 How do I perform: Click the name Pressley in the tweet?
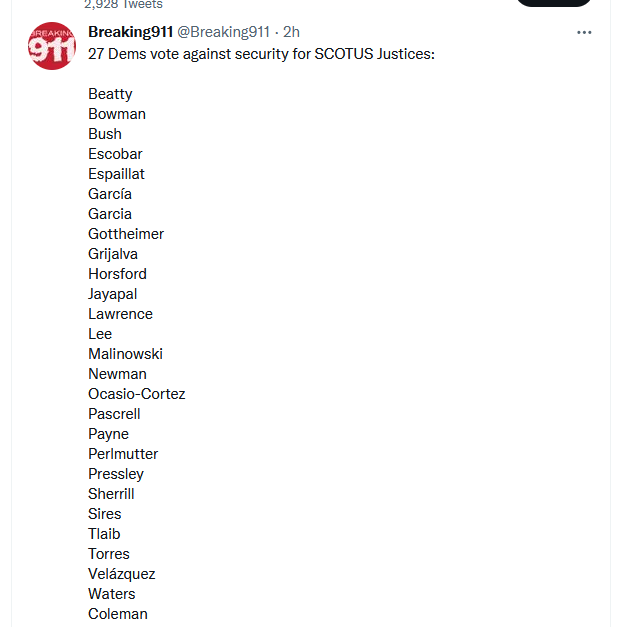point(116,474)
